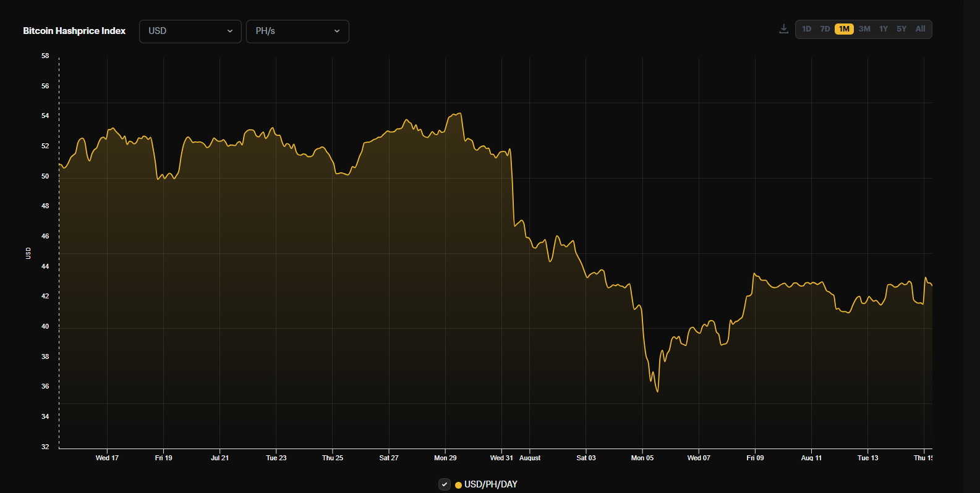This screenshot has width=980, height=493.
Task: Choose the 1Y time range
Action: click(x=884, y=29)
